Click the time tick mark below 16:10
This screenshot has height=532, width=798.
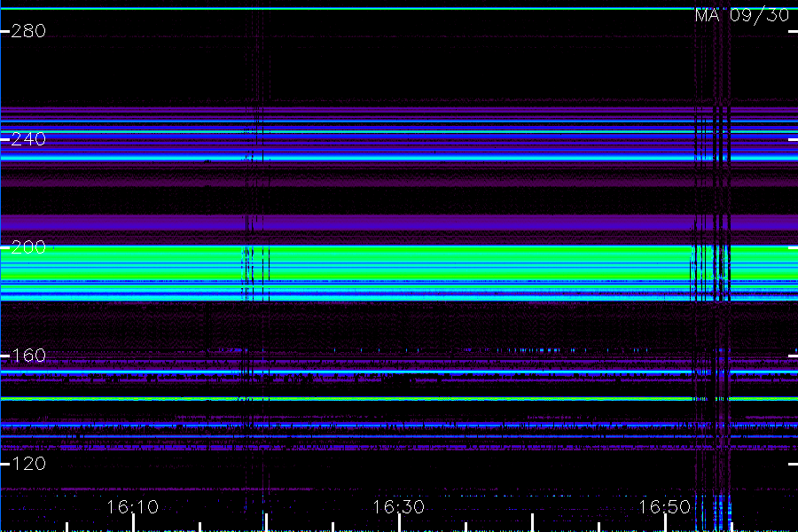click(133, 523)
